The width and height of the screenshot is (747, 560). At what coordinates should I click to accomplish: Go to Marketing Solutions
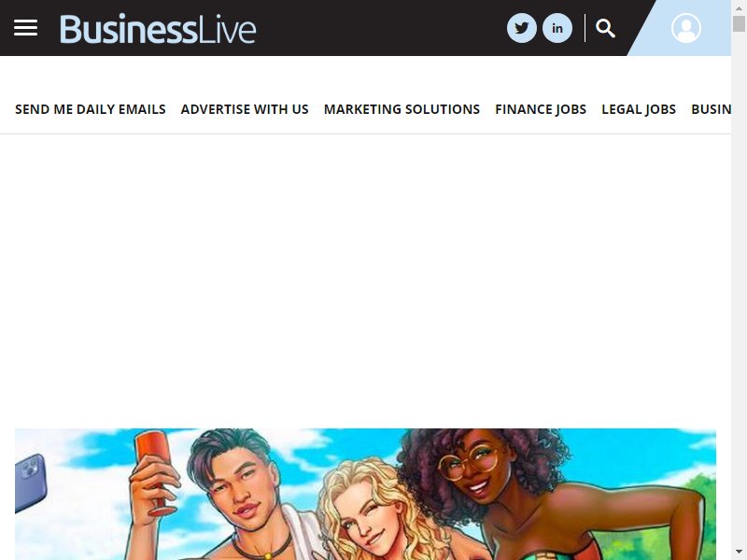402,109
